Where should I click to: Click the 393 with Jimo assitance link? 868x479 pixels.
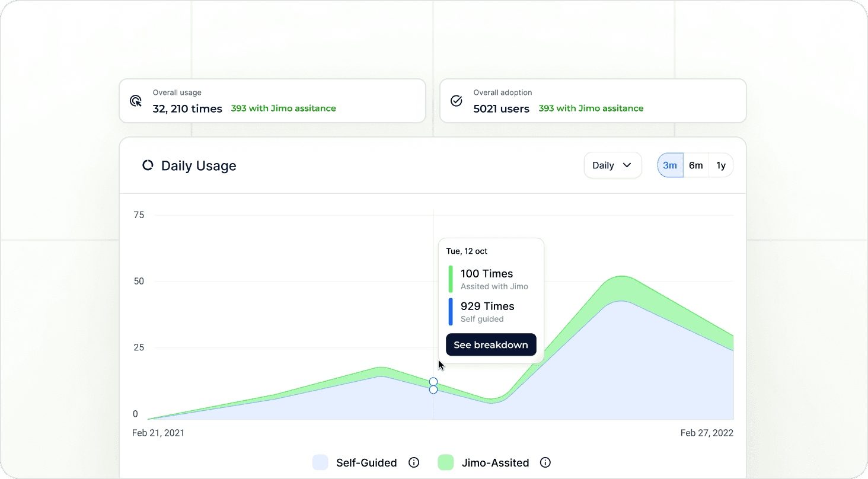click(283, 108)
